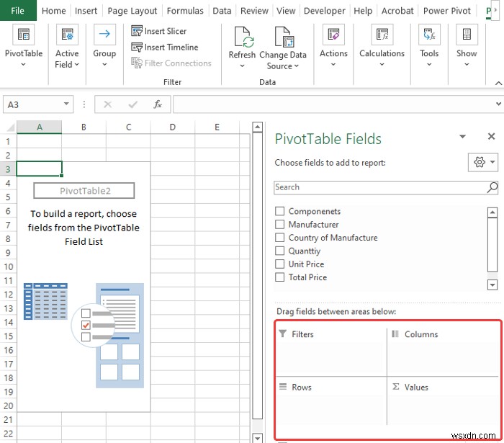The image size is (504, 443).
Task: Select column C header
Action: tap(128, 127)
